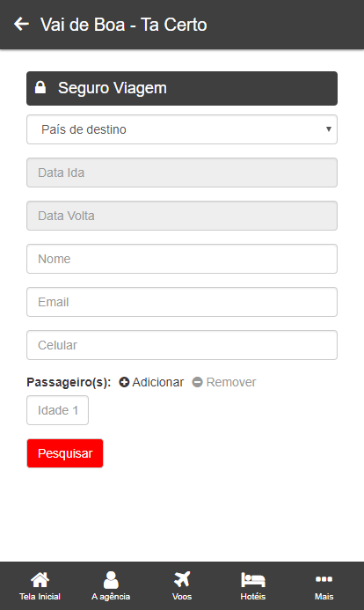The height and width of the screenshot is (610, 364).
Task: Click the Adicionar passenger link
Action: point(151,382)
